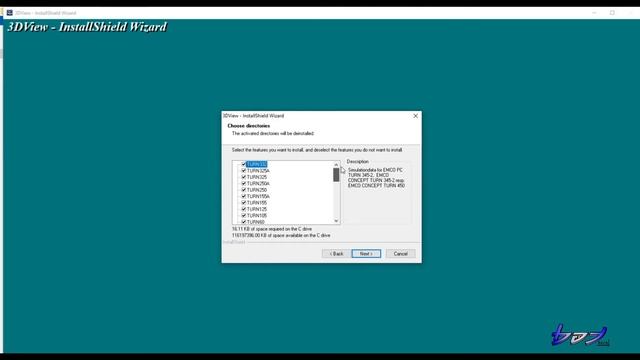
Task: Click the 3DView window title bar icon
Action: click(x=9, y=13)
